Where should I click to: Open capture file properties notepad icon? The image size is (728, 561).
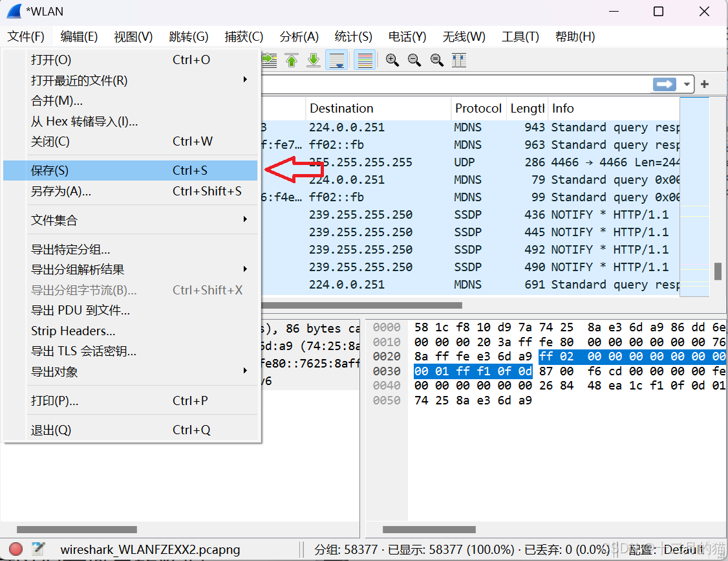coord(38,549)
